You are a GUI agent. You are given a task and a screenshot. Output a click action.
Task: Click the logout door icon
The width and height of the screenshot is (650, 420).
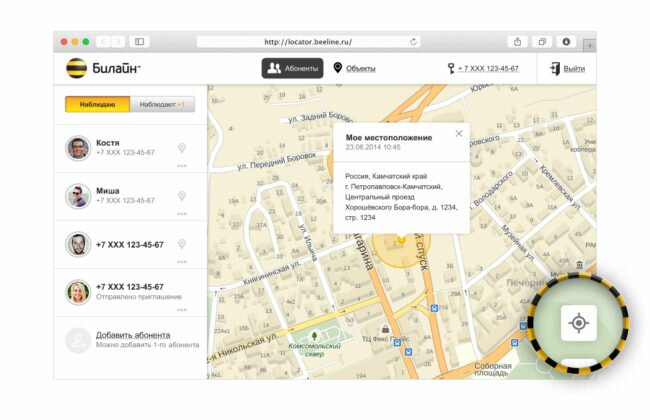point(555,68)
